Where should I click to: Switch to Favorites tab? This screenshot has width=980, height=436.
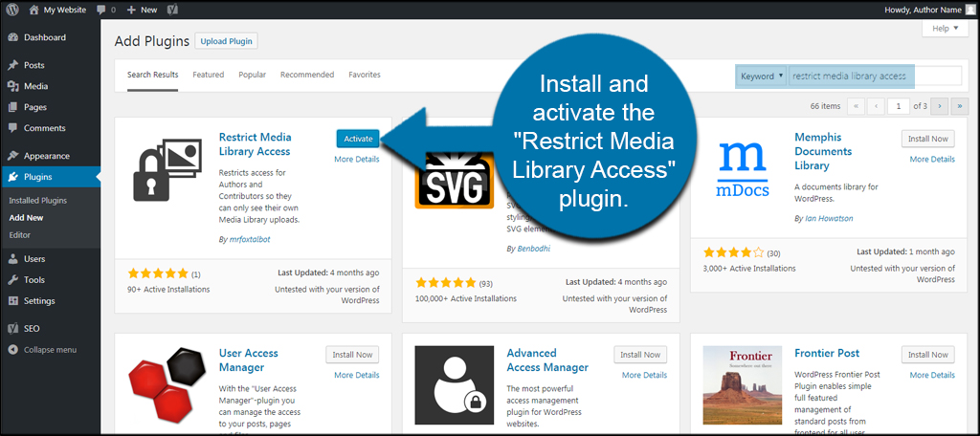pos(365,75)
